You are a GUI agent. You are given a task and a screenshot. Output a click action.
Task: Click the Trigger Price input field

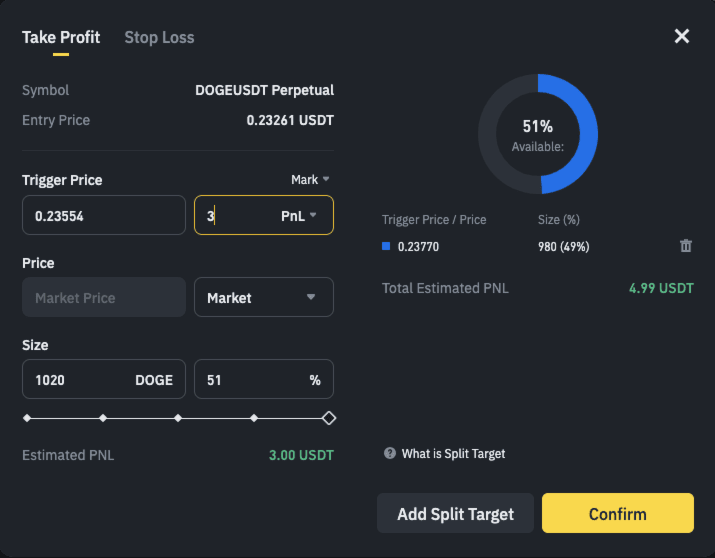[x=103, y=215]
